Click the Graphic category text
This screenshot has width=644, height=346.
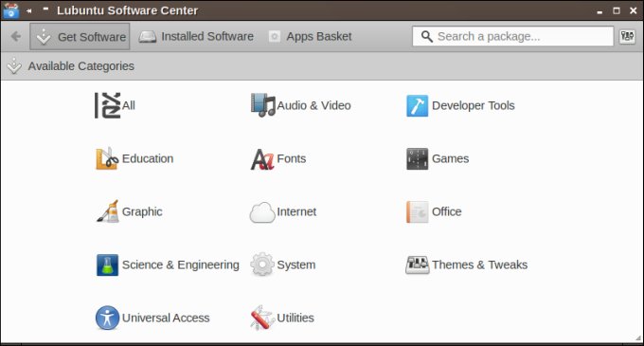(x=142, y=211)
